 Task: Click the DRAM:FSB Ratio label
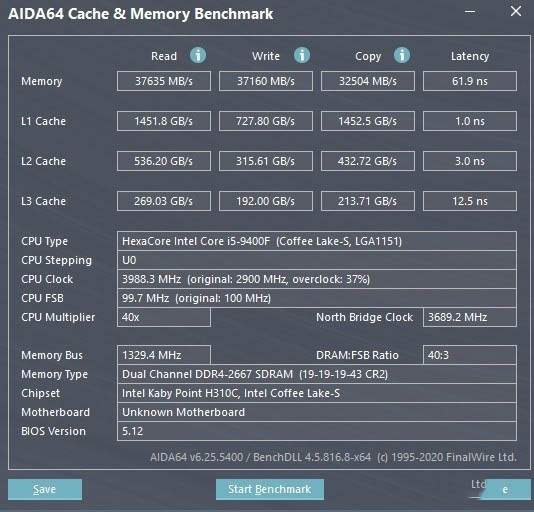click(357, 355)
